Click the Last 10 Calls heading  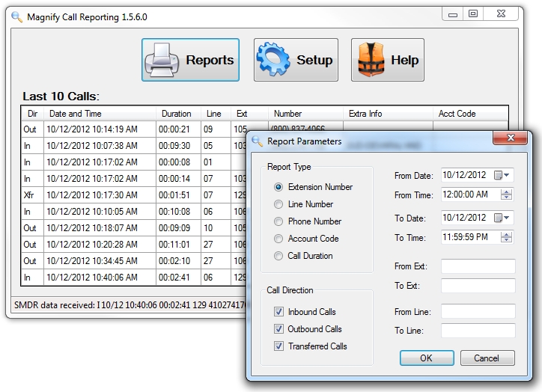tap(61, 97)
